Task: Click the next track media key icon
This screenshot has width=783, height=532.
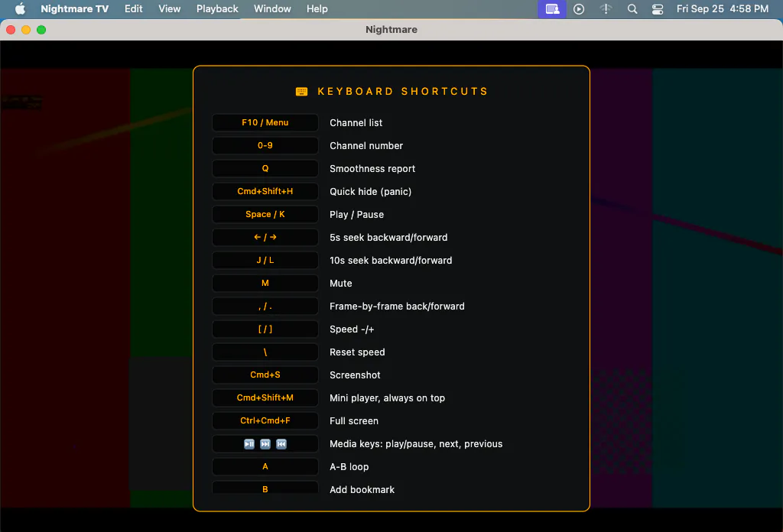Action: [x=265, y=443]
